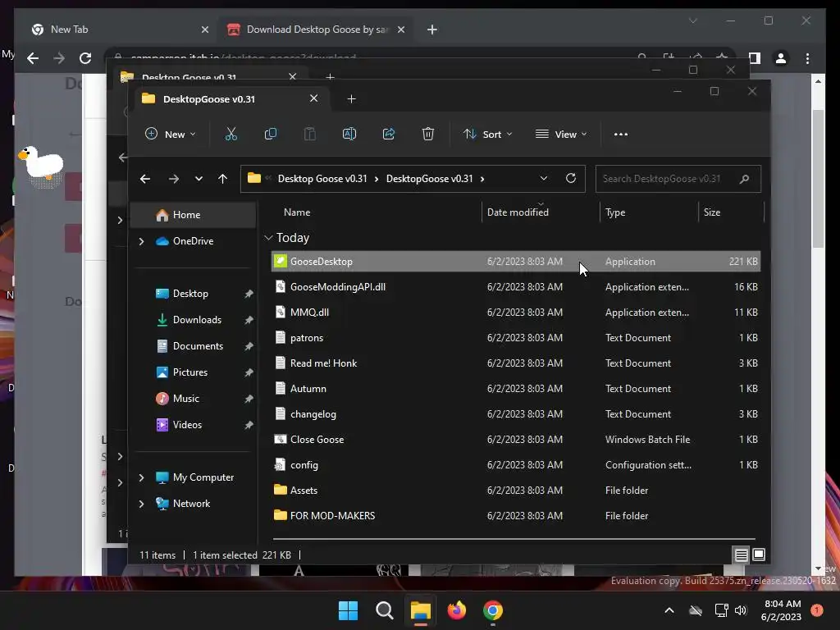Select the changelog text document
The image size is (840, 630).
coord(515,414)
